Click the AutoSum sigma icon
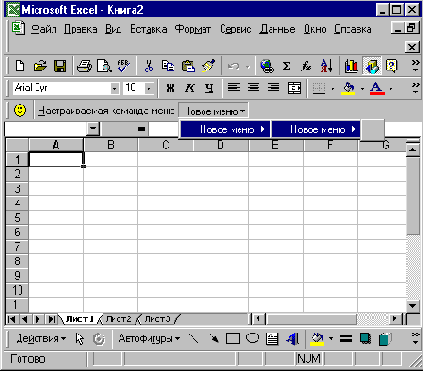423x371 pixels. pyautogui.click(x=286, y=66)
